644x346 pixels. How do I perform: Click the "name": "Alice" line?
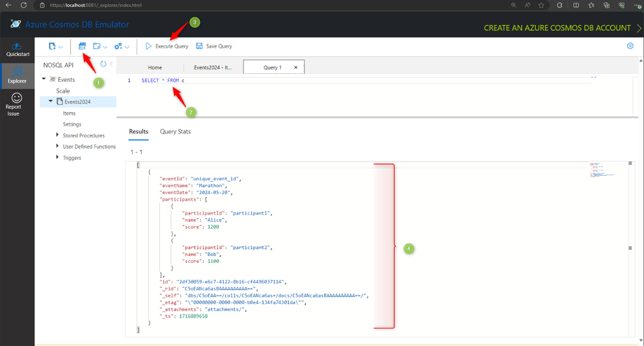[x=204, y=220]
